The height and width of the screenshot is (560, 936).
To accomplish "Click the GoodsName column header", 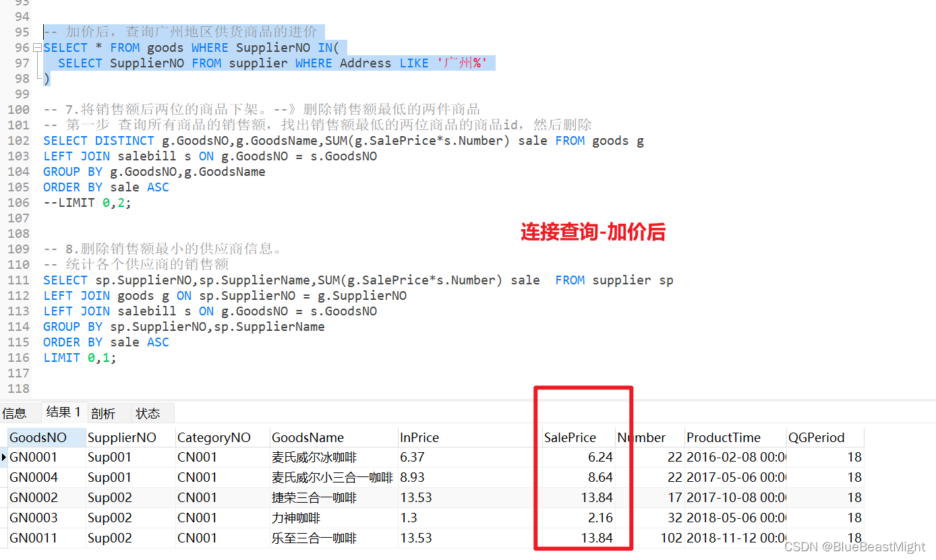I will click(x=334, y=437).
